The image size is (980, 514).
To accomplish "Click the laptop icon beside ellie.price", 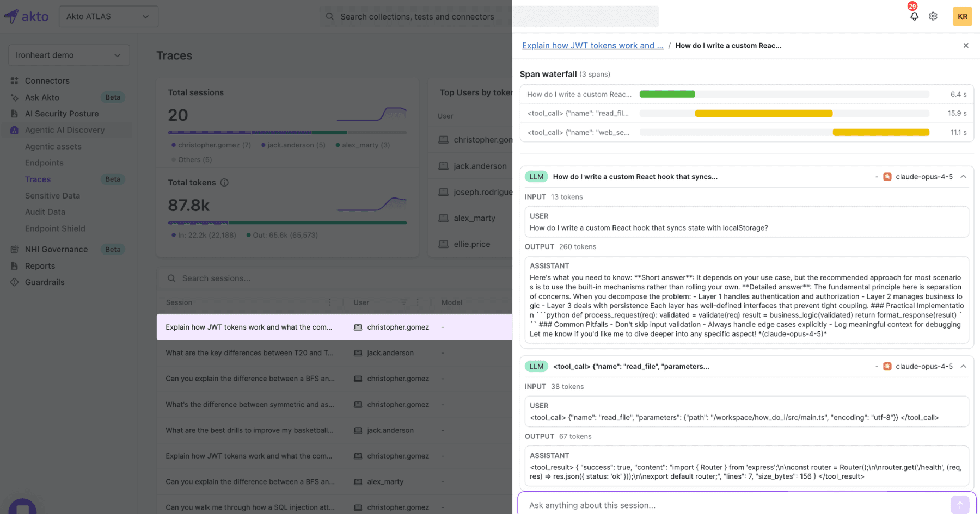I will click(444, 244).
